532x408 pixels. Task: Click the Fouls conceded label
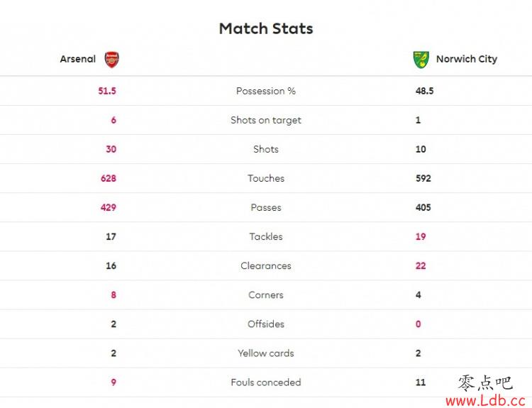click(x=266, y=382)
